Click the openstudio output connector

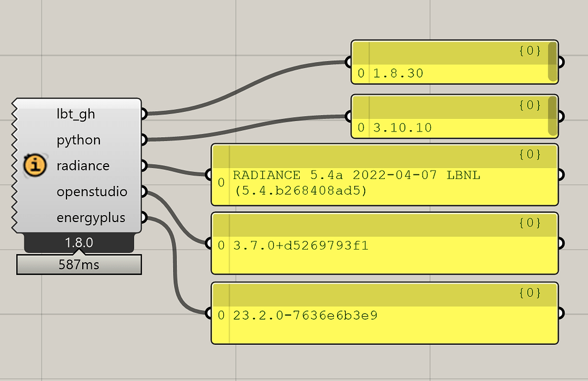coord(144,191)
